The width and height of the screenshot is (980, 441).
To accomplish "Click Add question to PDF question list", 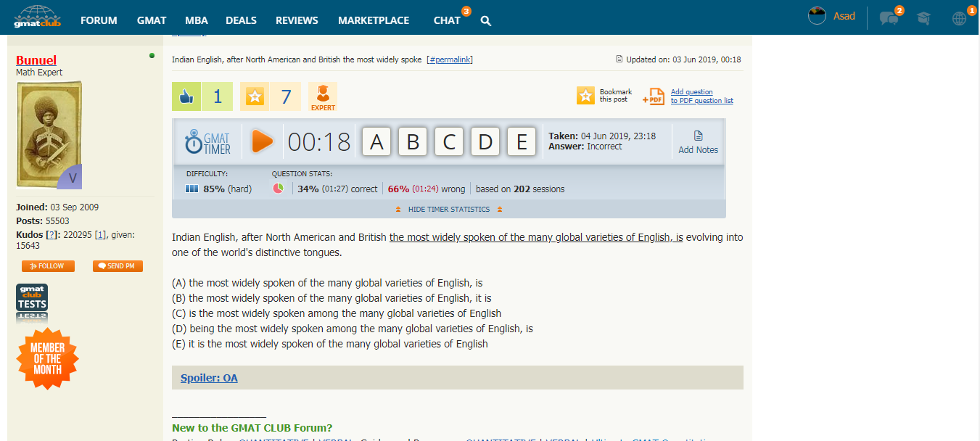I will tap(701, 96).
